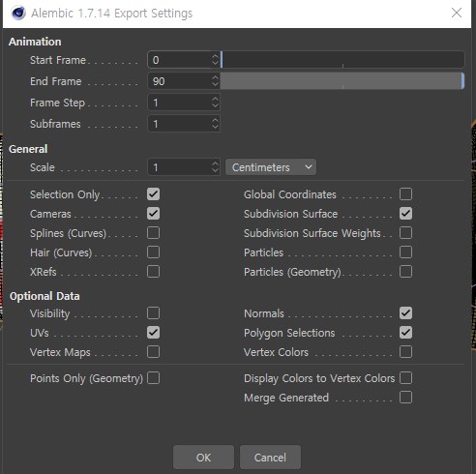Enable the Global Coordinates checkbox
The width and height of the screenshot is (476, 474).
pos(405,194)
